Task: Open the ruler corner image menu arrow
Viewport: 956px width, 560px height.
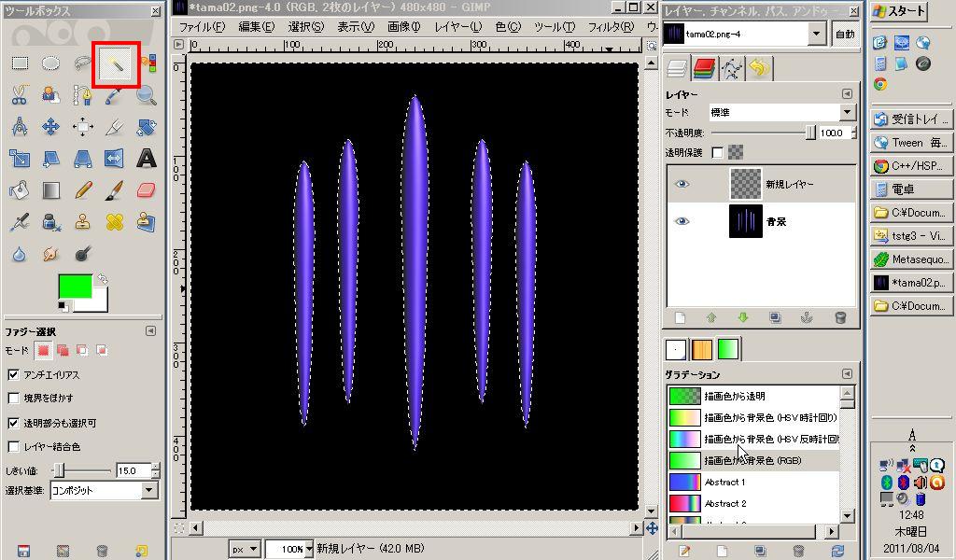Action: 178,45
